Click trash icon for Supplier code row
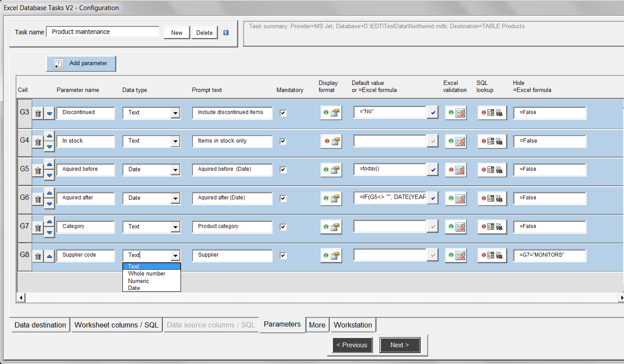624x364 pixels. [x=38, y=256]
